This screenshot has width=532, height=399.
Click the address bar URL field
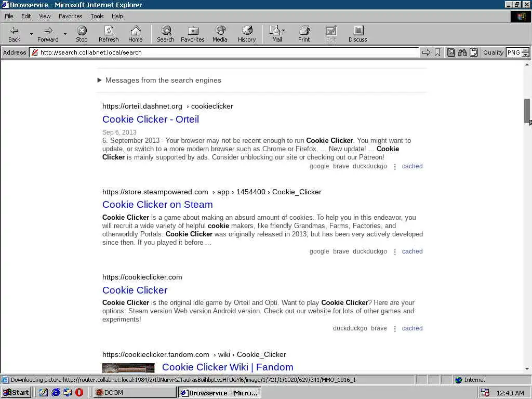click(x=224, y=52)
